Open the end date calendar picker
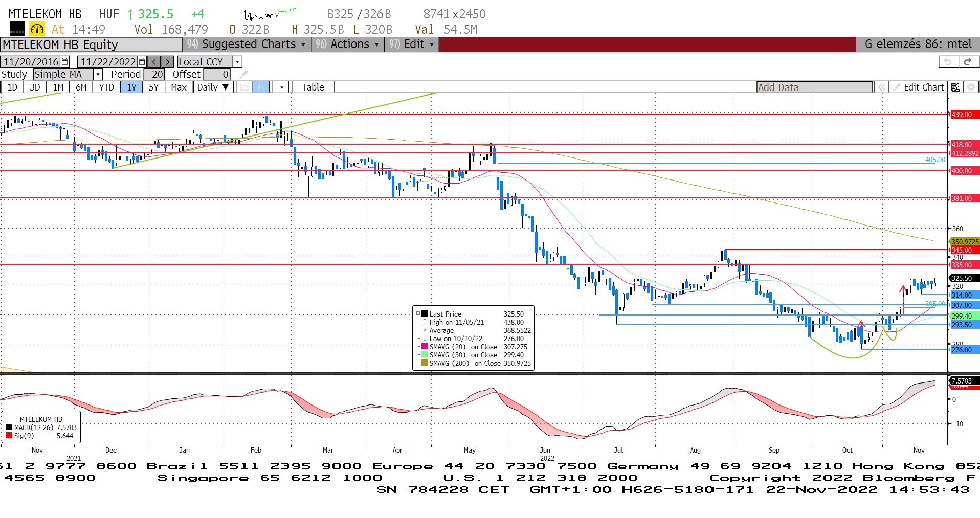This screenshot has height=518, width=980. tap(142, 62)
